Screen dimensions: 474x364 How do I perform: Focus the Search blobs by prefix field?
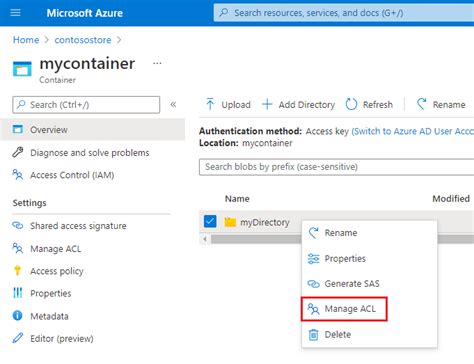click(x=337, y=167)
